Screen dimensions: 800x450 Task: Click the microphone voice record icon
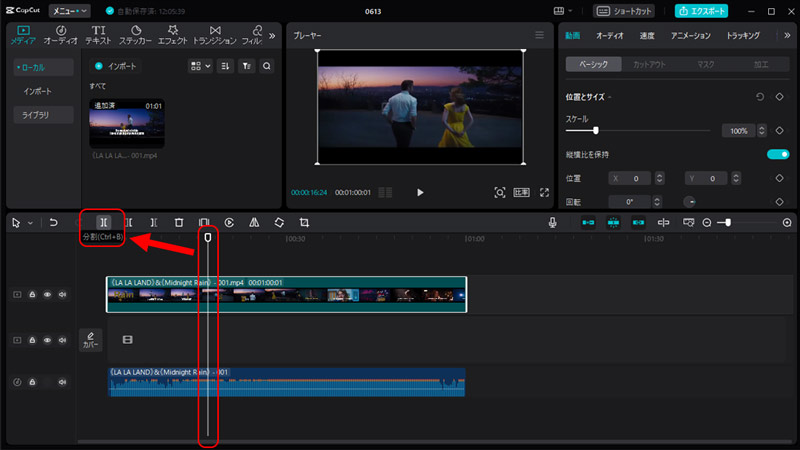(x=552, y=222)
